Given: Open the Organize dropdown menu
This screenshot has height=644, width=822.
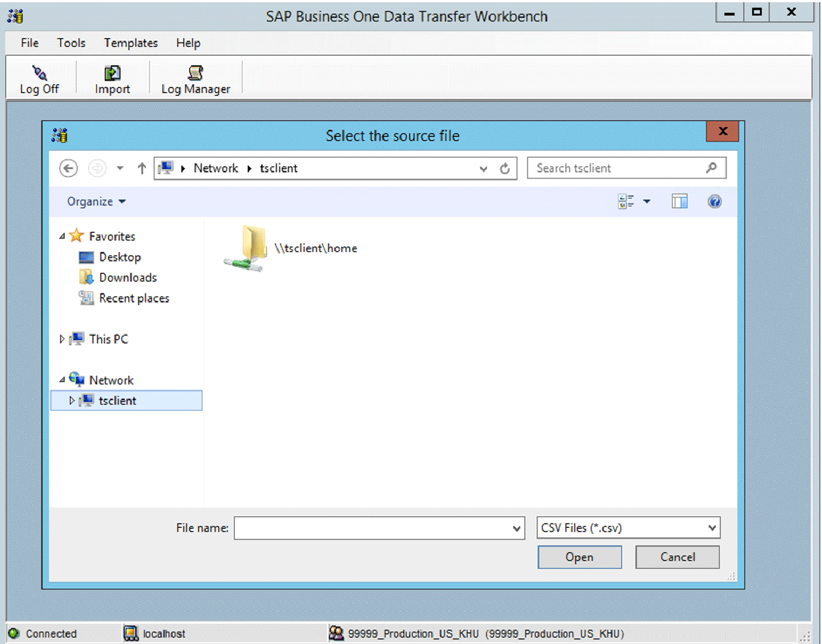Looking at the screenshot, I should tap(96, 201).
